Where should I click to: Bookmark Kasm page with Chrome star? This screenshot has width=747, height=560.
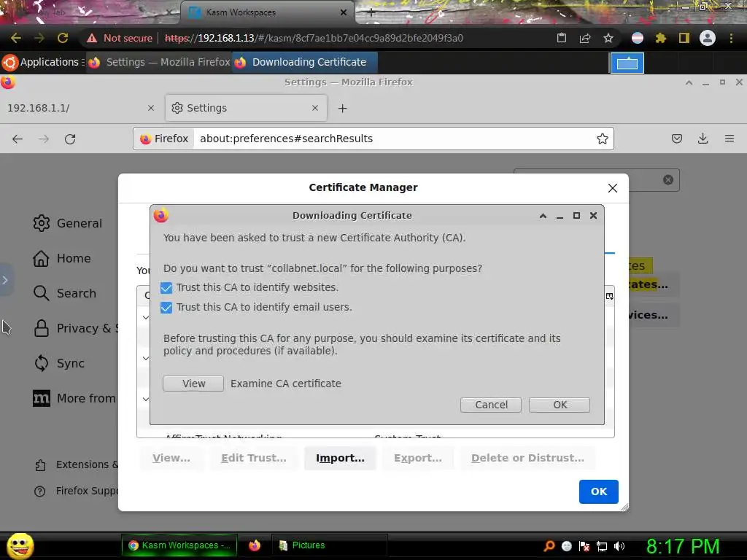pos(608,38)
